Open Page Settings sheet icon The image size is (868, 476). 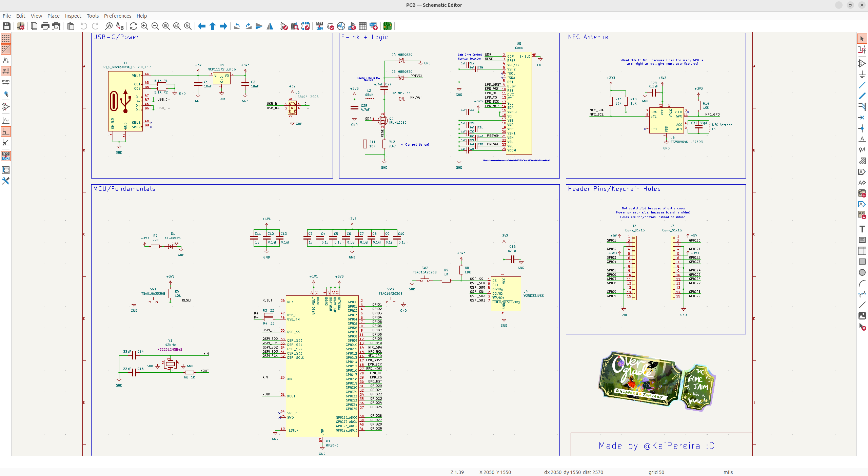coord(34,26)
